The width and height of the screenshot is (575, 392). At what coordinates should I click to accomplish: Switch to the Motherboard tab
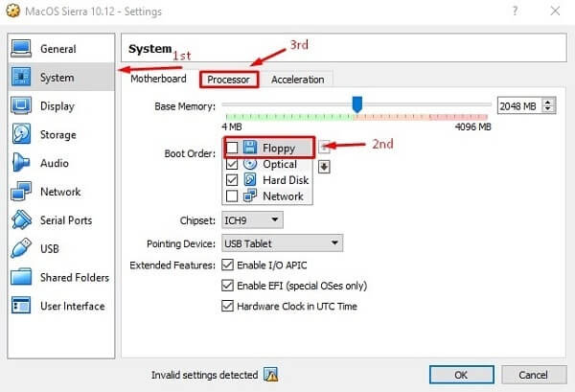coord(158,79)
